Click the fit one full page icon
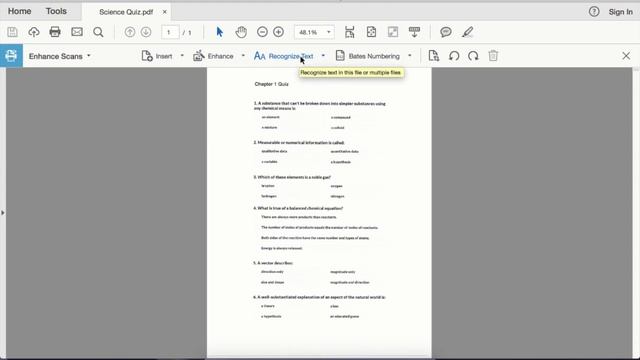640x360 pixels. [371, 32]
